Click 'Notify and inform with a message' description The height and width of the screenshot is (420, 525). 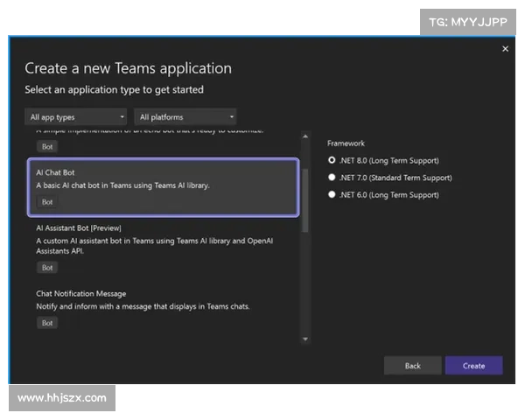click(143, 306)
